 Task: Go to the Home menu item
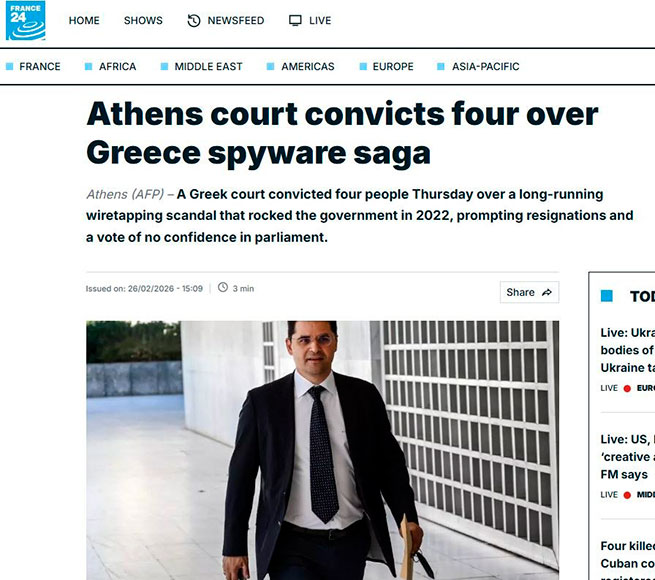84,20
